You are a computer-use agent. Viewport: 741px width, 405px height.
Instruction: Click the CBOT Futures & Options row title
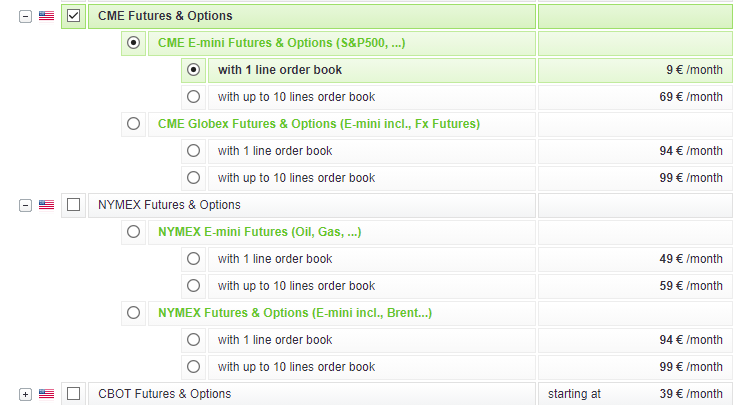click(164, 394)
